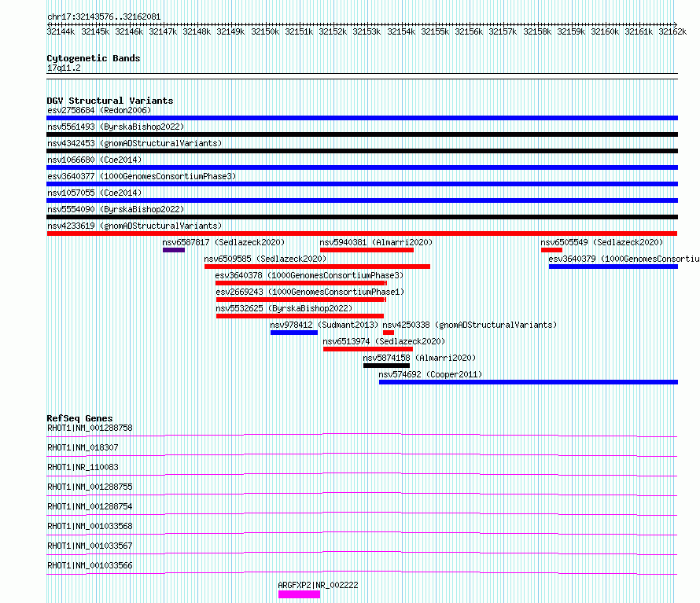Click the 32156k ruler tick label
This screenshot has width=700, height=603.
(469, 31)
